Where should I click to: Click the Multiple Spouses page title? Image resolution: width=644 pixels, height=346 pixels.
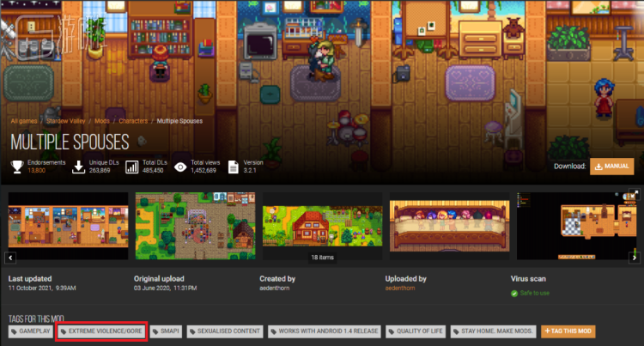coord(70,142)
